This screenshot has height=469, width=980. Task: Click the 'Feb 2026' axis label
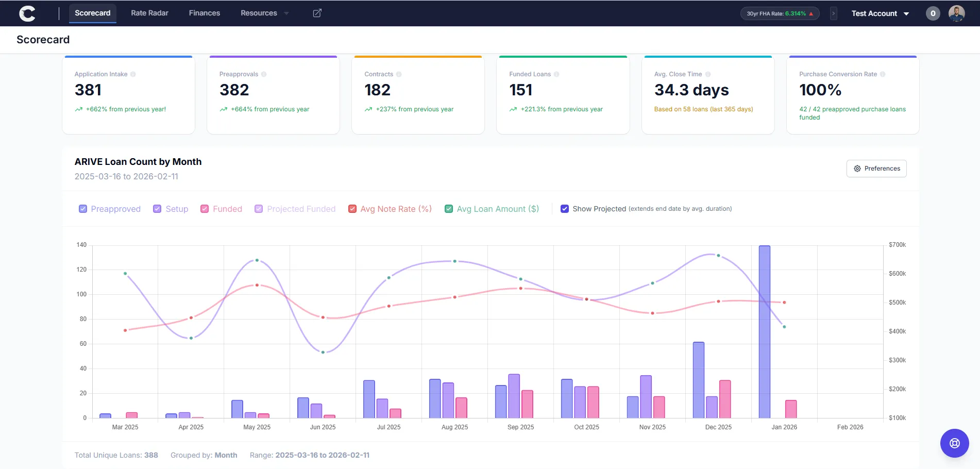coord(850,427)
